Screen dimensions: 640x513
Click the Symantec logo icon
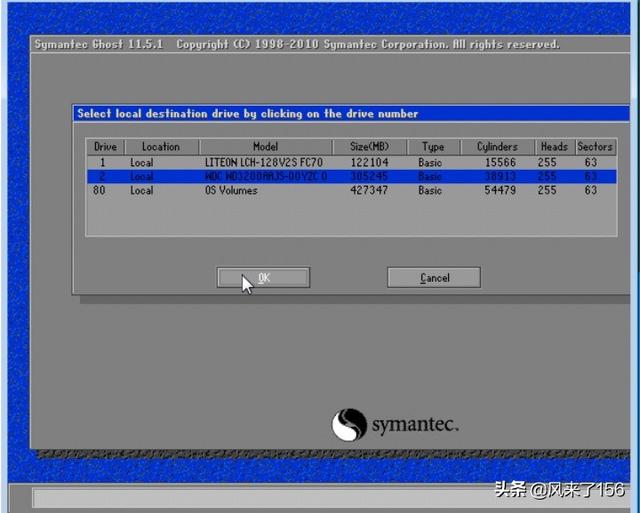(x=349, y=425)
